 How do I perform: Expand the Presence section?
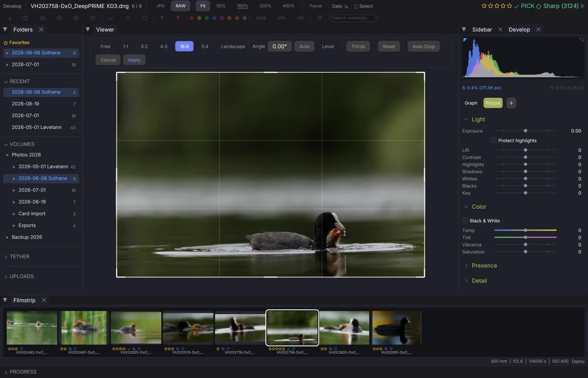click(466, 265)
